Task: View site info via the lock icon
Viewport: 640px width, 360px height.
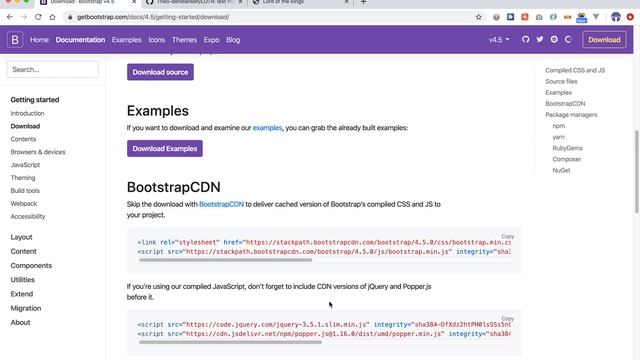Action: coord(70,17)
